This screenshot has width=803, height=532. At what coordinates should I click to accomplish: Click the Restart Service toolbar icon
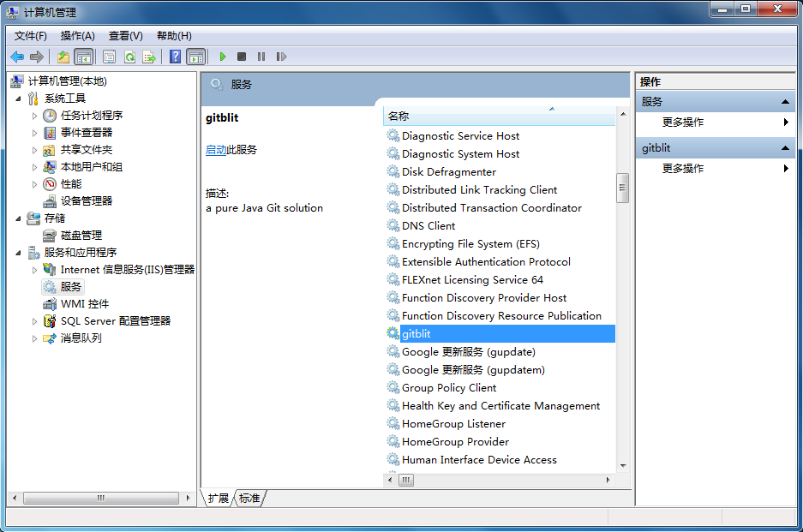pyautogui.click(x=281, y=57)
